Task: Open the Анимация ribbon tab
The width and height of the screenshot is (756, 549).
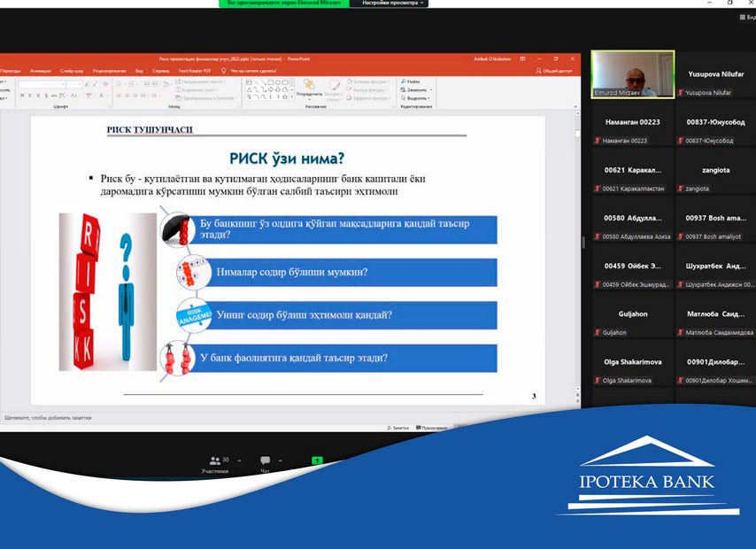Action: 41,71
